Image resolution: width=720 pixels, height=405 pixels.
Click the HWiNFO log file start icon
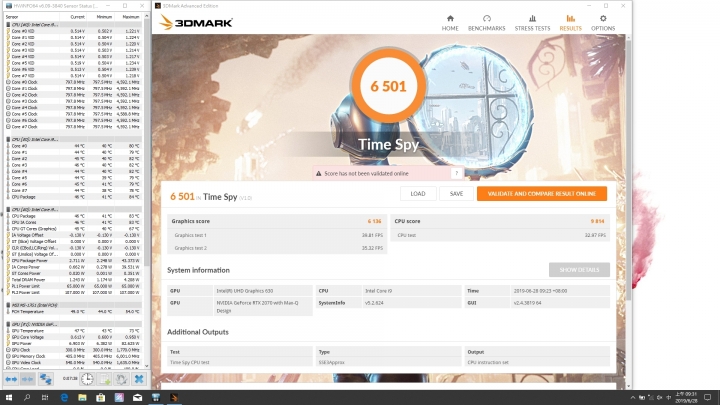point(105,379)
